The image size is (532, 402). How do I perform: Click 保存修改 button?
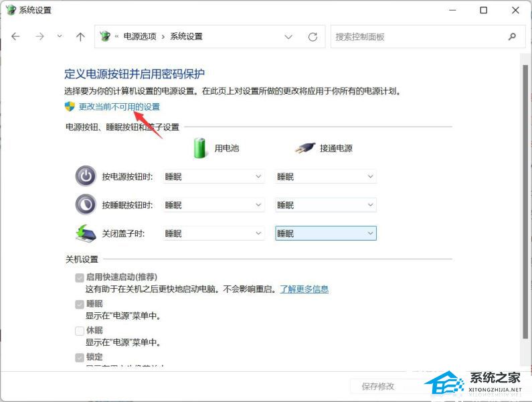[378, 387]
